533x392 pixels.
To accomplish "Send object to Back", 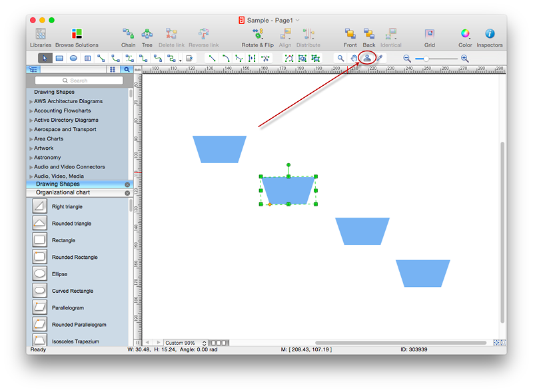I will coord(369,38).
